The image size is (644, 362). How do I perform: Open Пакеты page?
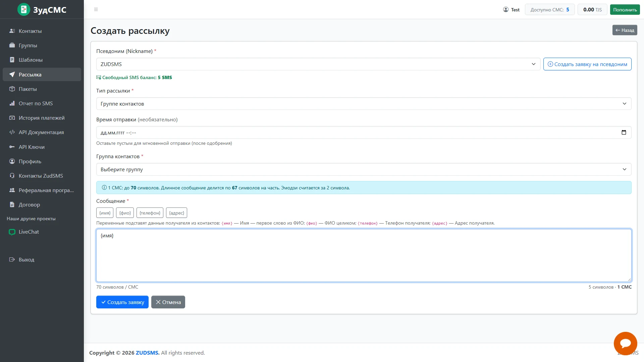click(42, 89)
